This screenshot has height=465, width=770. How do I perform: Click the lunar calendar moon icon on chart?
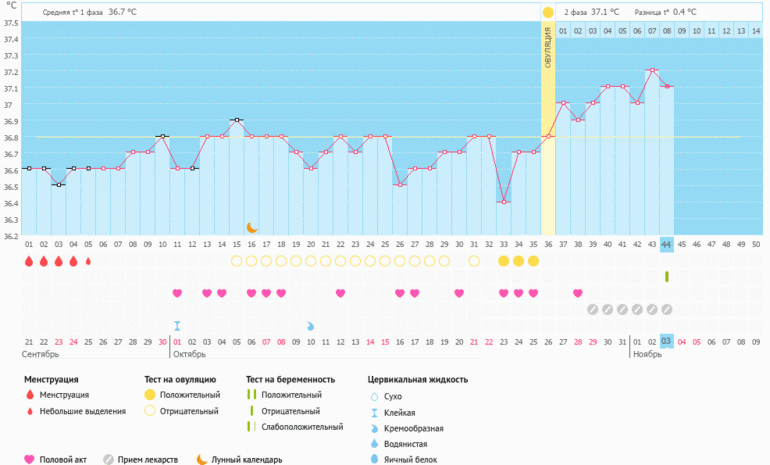[252, 227]
